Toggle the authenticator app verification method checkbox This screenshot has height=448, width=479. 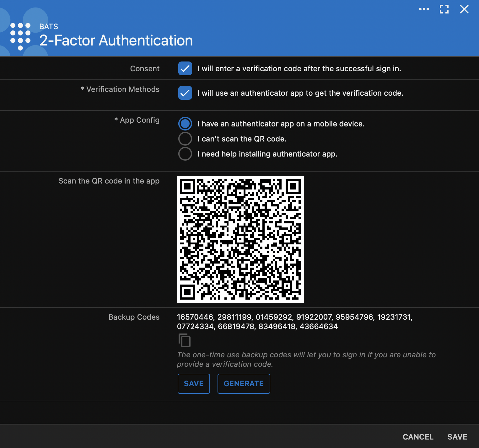[x=185, y=93]
